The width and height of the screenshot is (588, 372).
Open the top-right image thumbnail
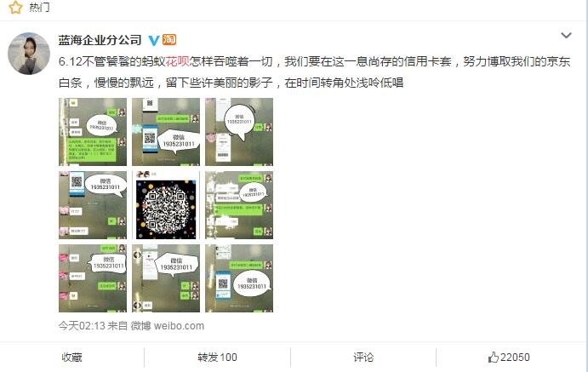pos(239,132)
